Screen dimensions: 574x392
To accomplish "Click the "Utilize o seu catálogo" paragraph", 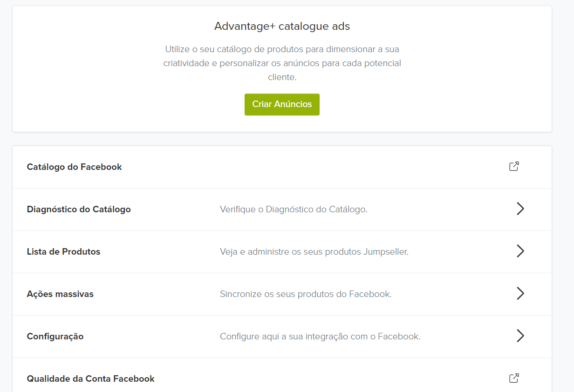I will pos(282,63).
